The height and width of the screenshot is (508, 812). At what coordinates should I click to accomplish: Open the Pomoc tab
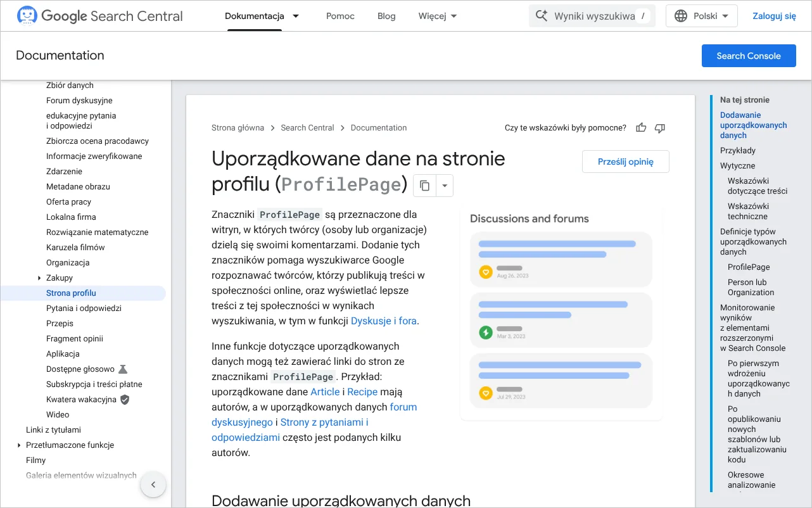coord(340,16)
